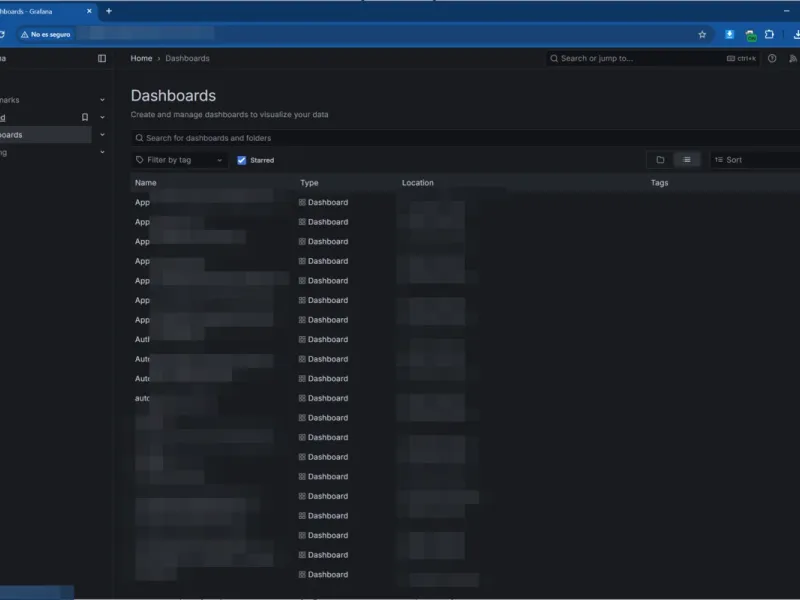Select the highlighted Dashboards sidebar item

(45, 135)
